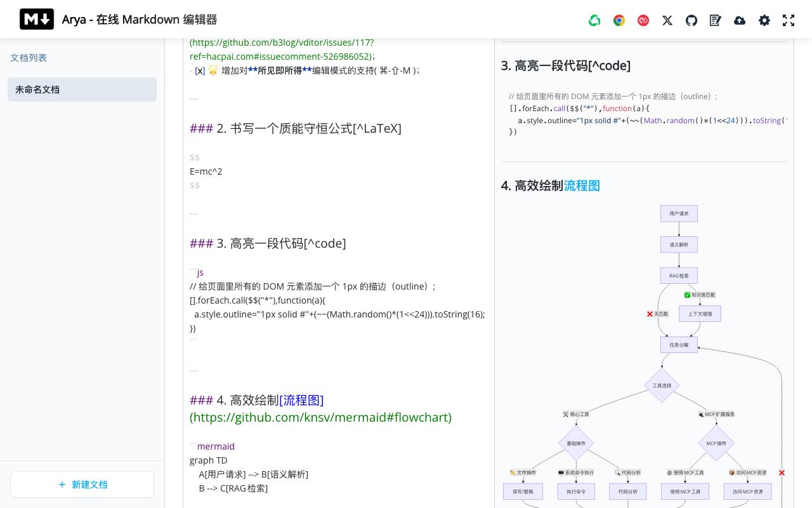Click the ### 3. 高亮一段代码 editor heading

(x=268, y=243)
